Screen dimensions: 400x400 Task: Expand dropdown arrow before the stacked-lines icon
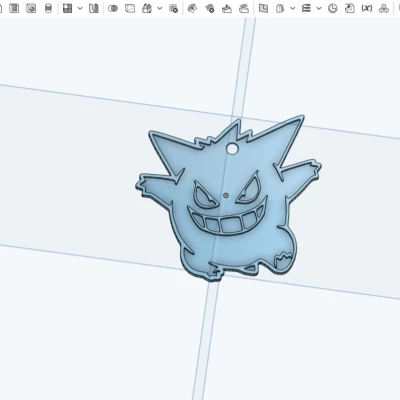[293, 8]
